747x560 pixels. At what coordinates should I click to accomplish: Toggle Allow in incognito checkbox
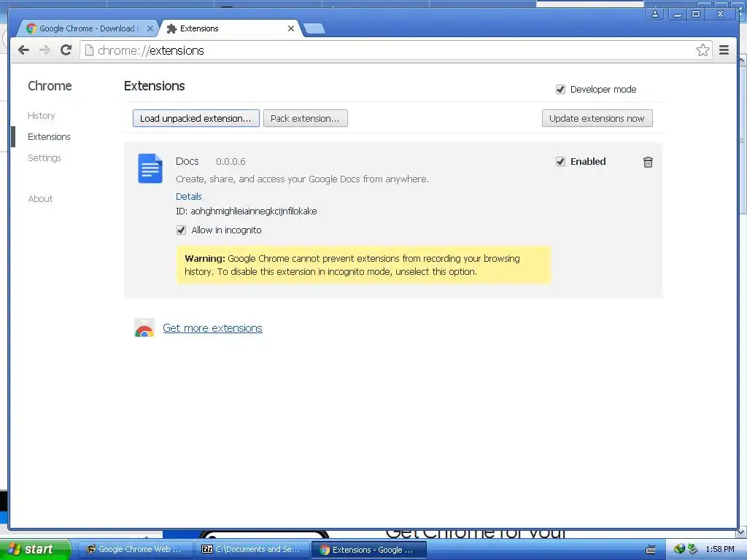click(181, 230)
